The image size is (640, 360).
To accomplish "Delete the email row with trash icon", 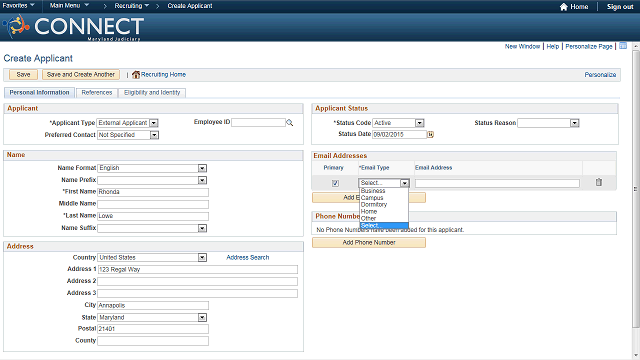I will coord(598,182).
